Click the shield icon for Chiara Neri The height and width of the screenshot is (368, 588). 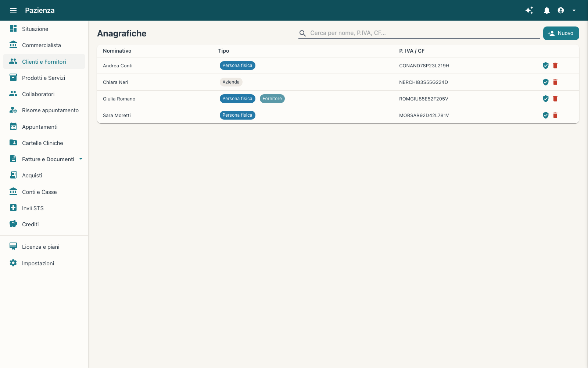pos(546,82)
